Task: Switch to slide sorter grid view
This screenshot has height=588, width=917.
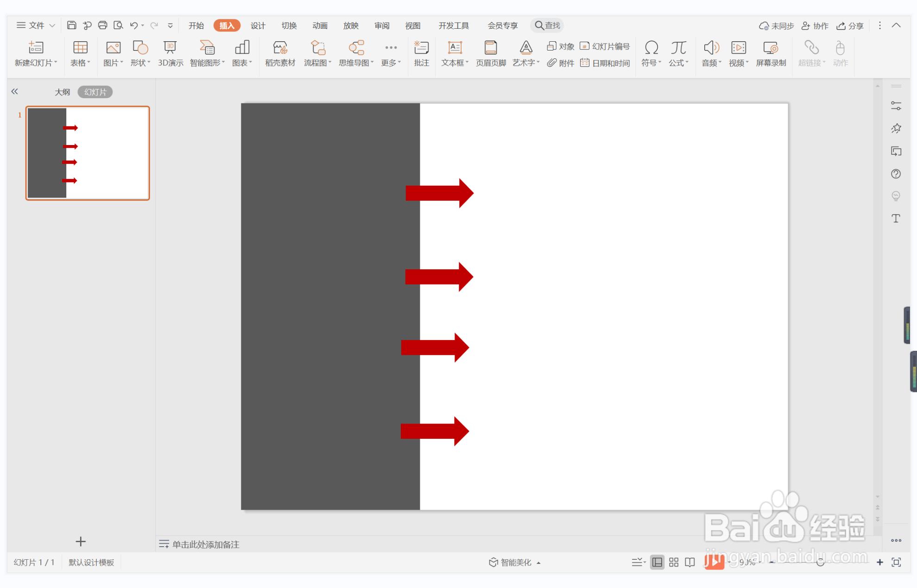Action: pyautogui.click(x=674, y=562)
